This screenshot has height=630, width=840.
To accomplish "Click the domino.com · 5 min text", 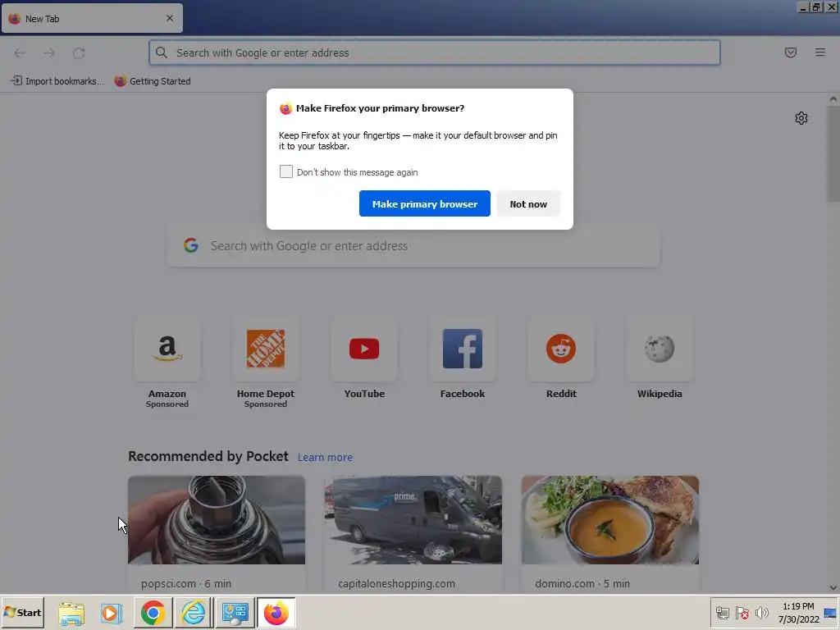I will [x=582, y=583].
